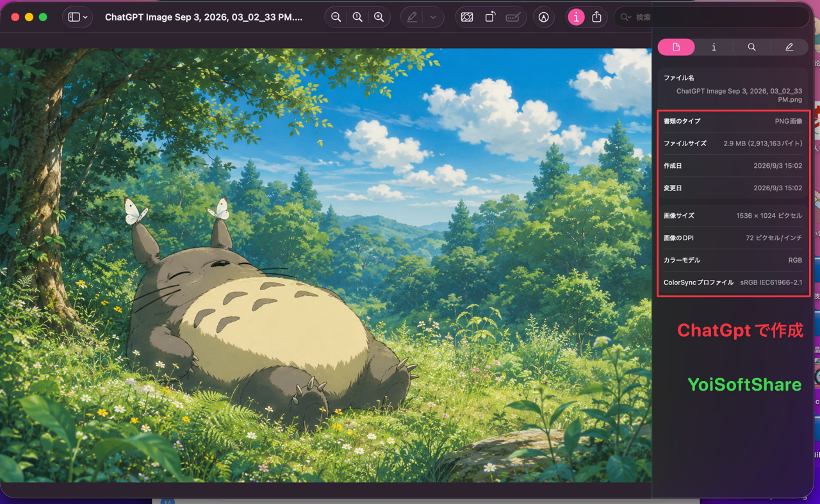
Task: Click the sidebar view toggle icon
Action: (74, 17)
